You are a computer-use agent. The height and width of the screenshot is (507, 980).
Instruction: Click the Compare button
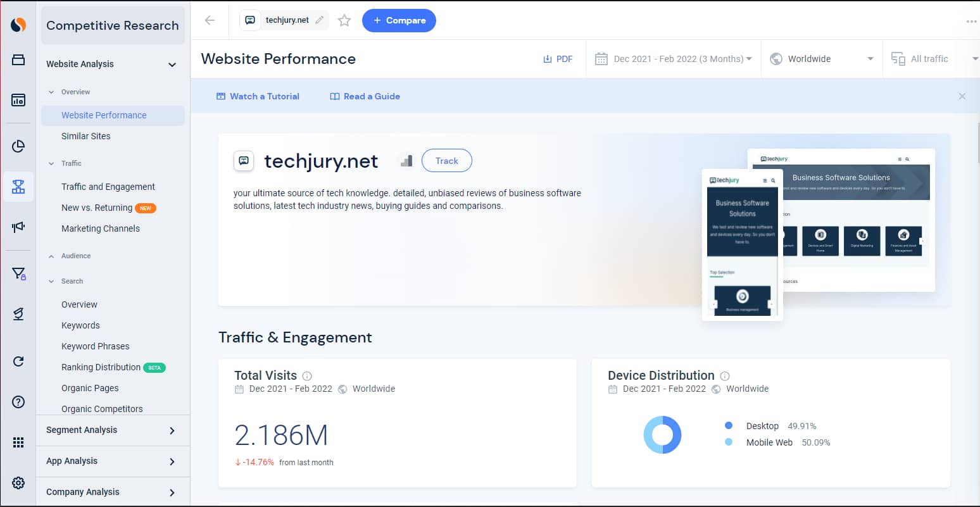[x=399, y=20]
